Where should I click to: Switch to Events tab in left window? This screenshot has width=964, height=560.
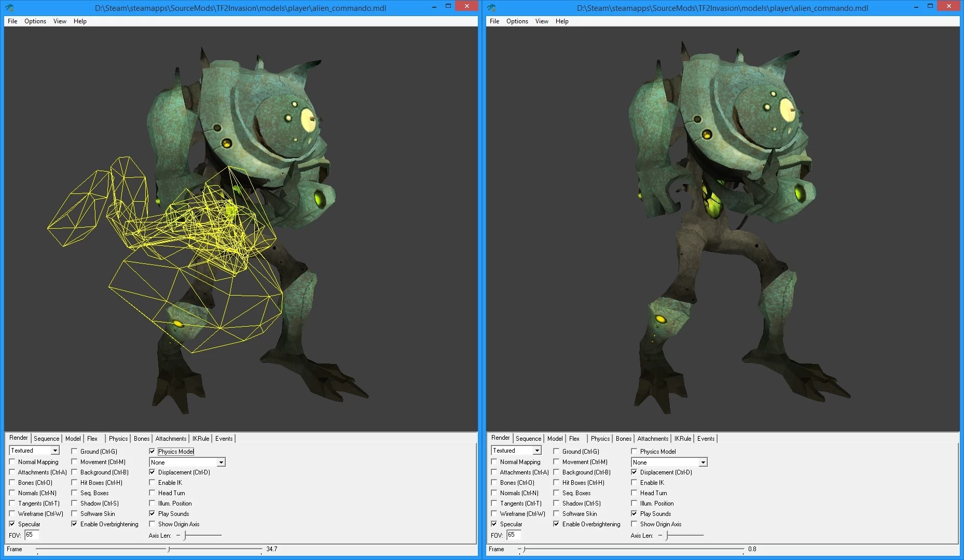click(x=224, y=439)
